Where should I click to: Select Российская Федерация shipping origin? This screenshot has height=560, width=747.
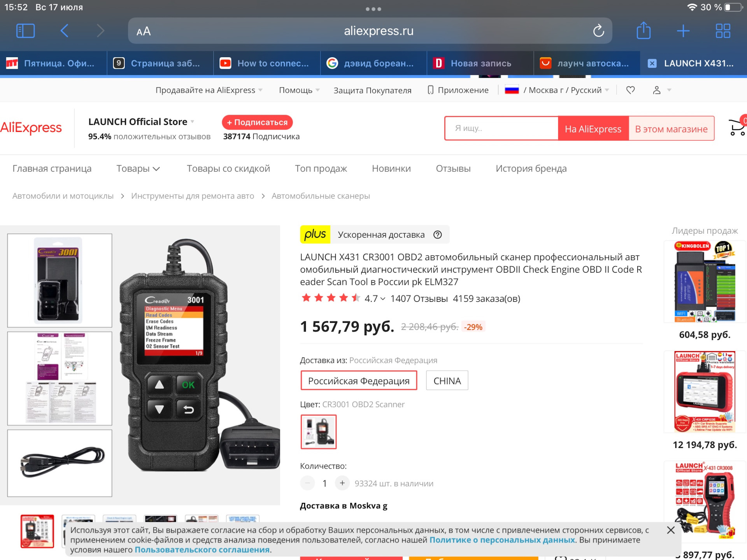click(359, 381)
